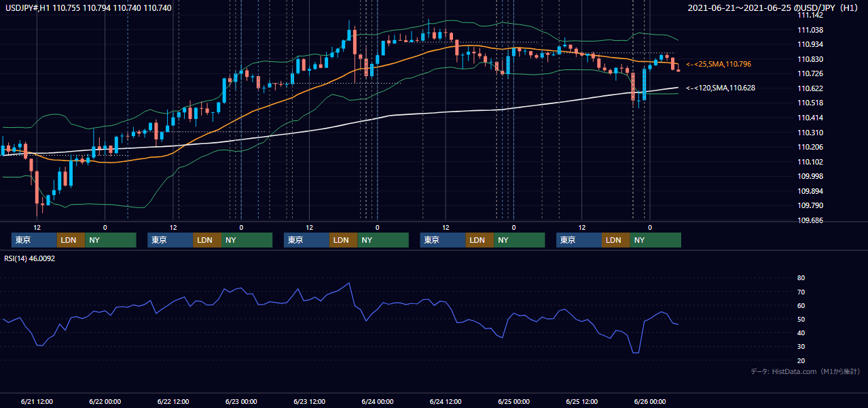Click the last LDN session block
The height and width of the screenshot is (408, 868).
(615, 240)
